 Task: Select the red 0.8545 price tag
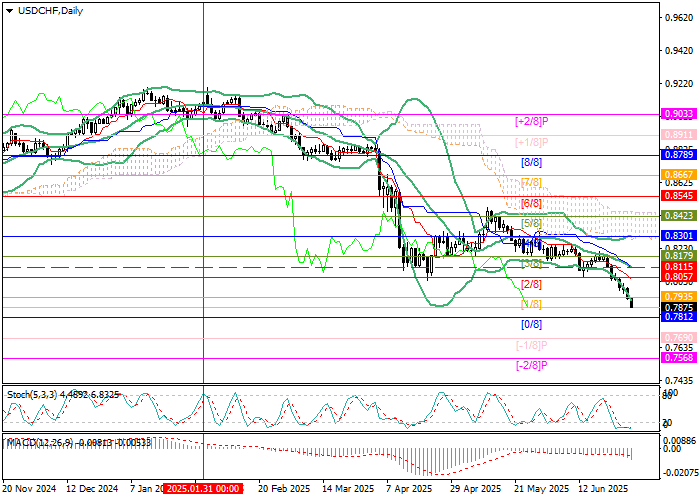[677, 196]
